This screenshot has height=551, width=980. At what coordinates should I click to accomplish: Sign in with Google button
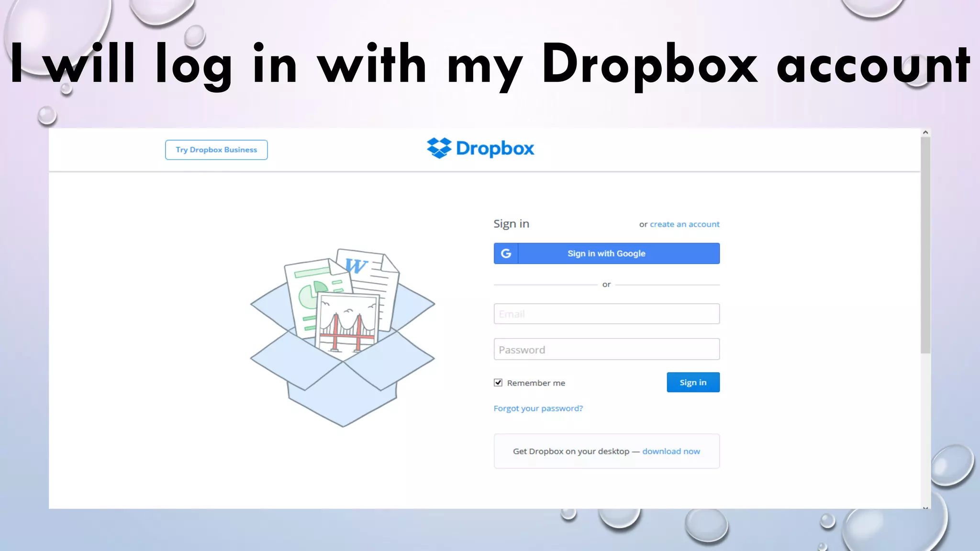coord(607,253)
